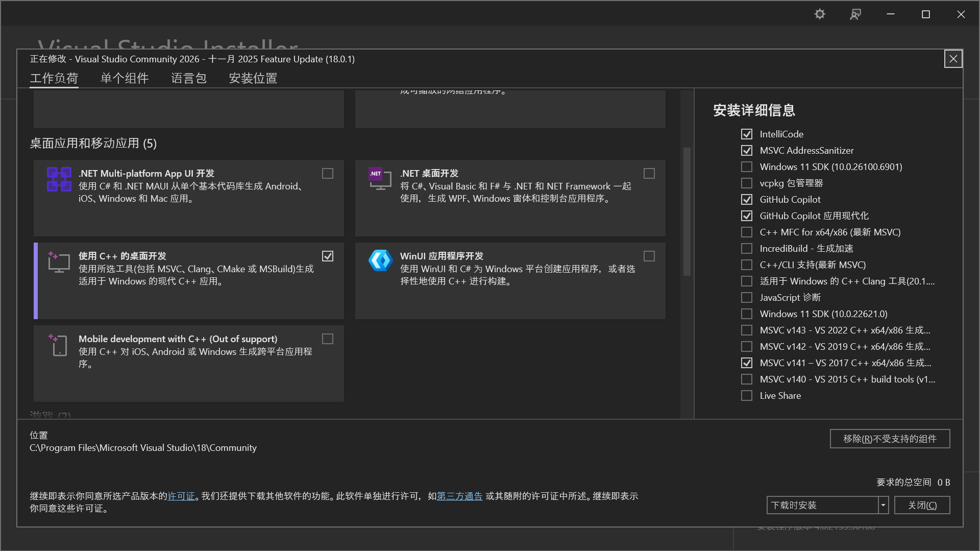Open the 下载时安装 dropdown arrow

click(883, 506)
